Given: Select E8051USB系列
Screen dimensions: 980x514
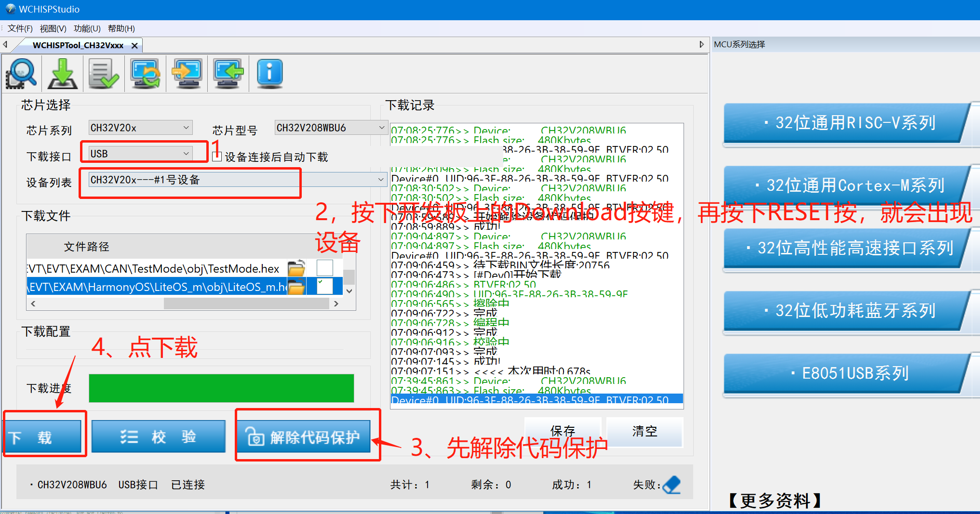Looking at the screenshot, I should point(847,373).
